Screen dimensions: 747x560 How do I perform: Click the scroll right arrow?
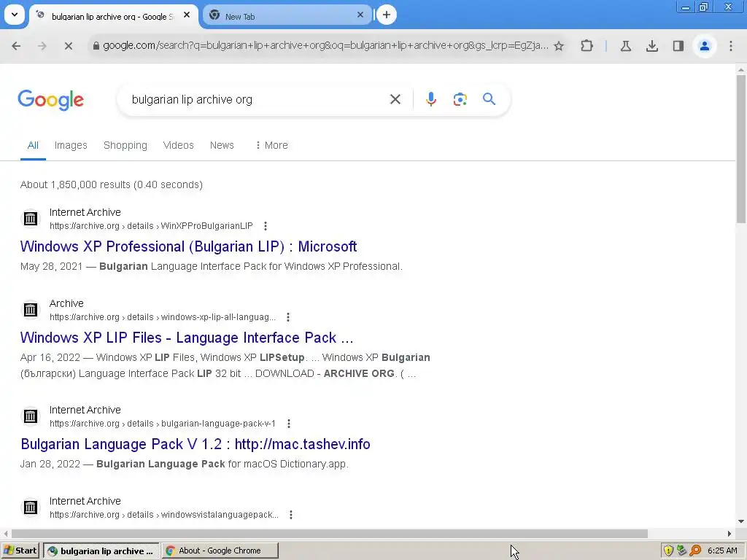click(x=729, y=533)
